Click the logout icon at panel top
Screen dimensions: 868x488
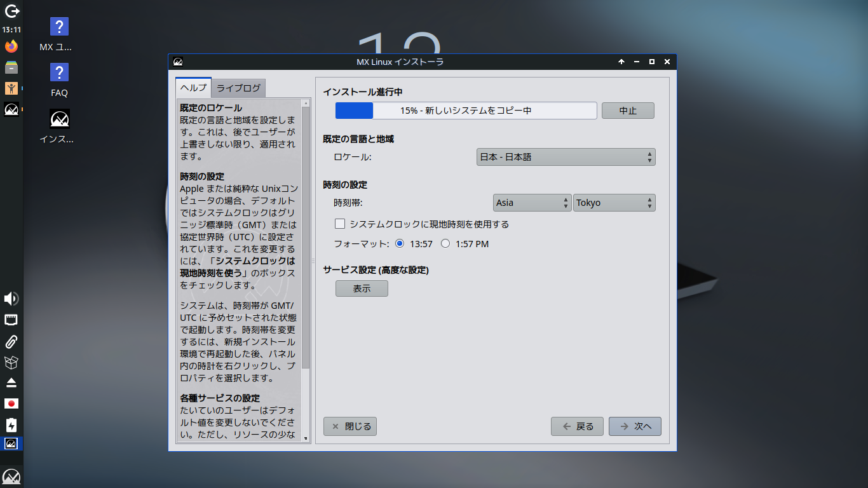pos(11,11)
